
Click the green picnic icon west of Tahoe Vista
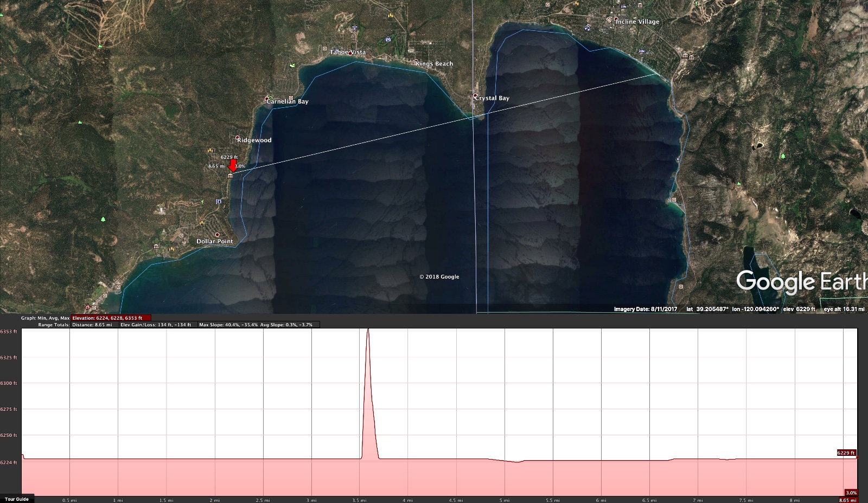point(293,65)
